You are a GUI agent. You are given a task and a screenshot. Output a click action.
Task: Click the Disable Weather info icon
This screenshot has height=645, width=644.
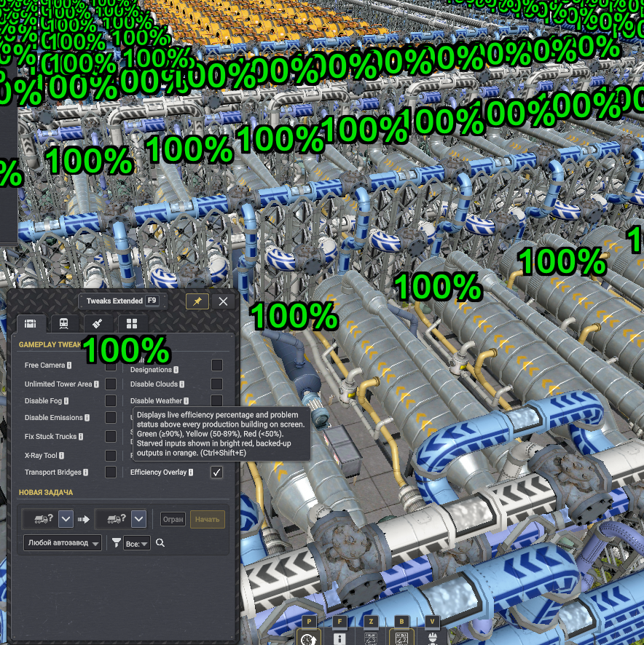186,401
